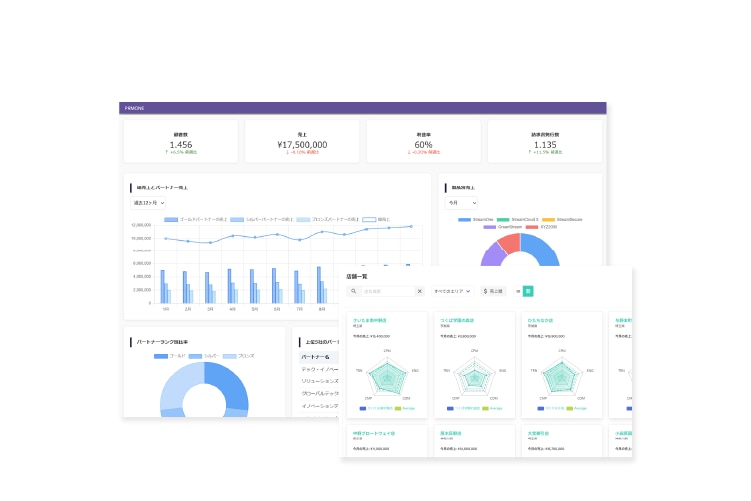Toggle XYZCOM series in product sales legend
This screenshot has height=501, width=751.
click(x=531, y=227)
